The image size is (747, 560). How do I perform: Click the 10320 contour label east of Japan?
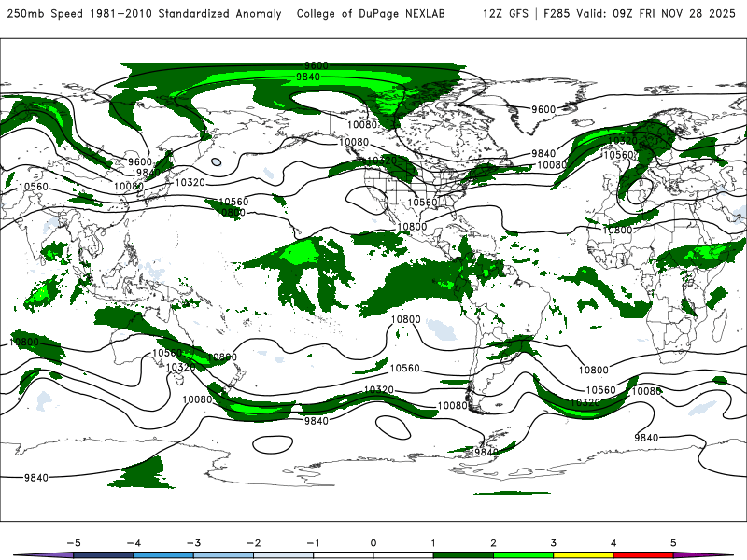[190, 182]
